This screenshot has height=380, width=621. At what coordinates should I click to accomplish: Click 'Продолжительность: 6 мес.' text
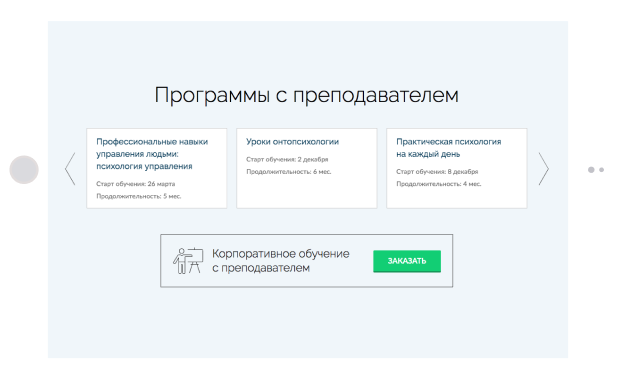(x=289, y=172)
